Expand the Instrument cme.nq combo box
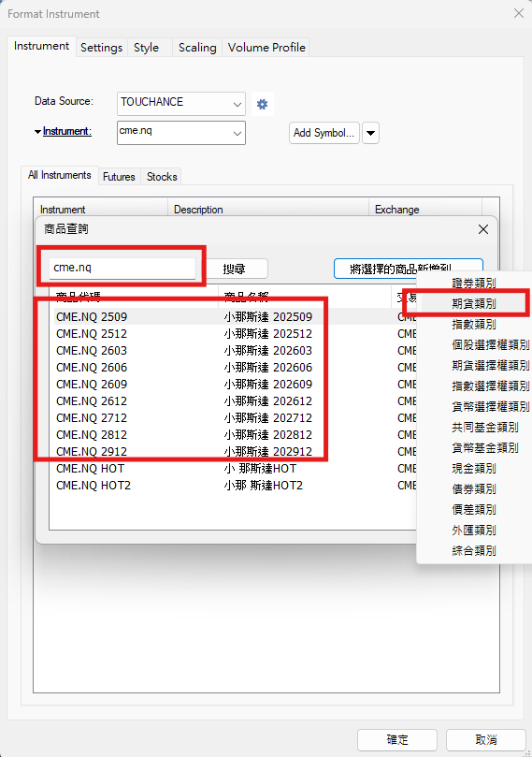532x757 pixels. 180,132
